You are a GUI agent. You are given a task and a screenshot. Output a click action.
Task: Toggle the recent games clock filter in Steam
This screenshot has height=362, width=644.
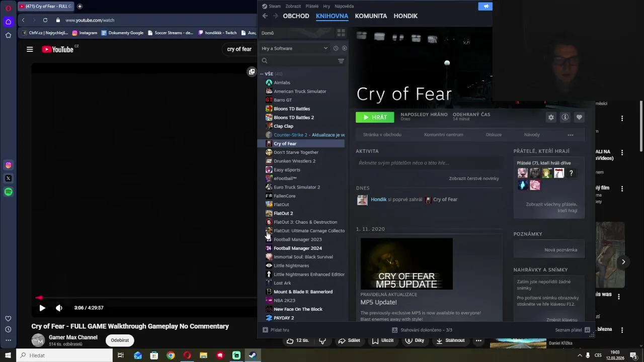336,48
